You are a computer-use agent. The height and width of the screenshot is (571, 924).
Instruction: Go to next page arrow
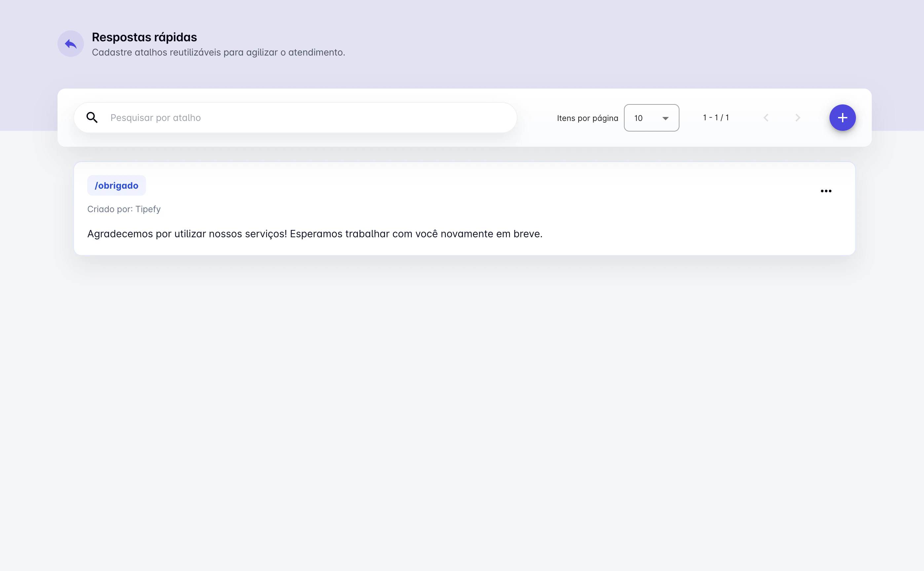tap(797, 118)
